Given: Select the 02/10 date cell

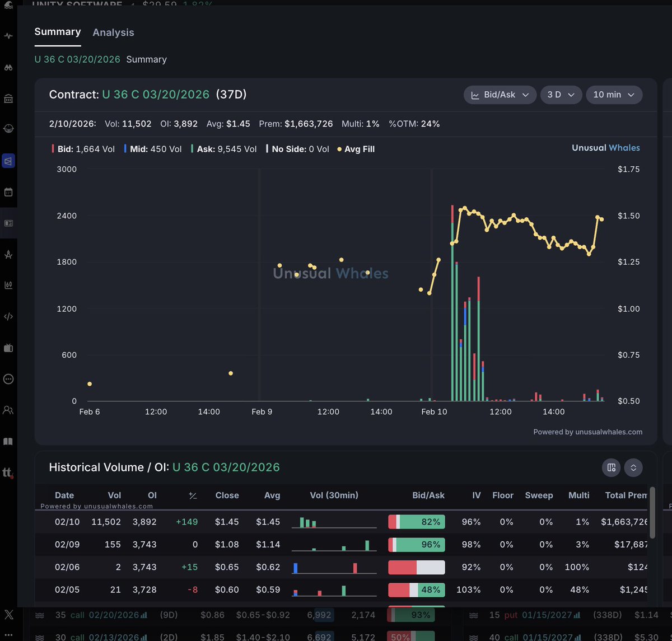Looking at the screenshot, I should click(x=67, y=522).
